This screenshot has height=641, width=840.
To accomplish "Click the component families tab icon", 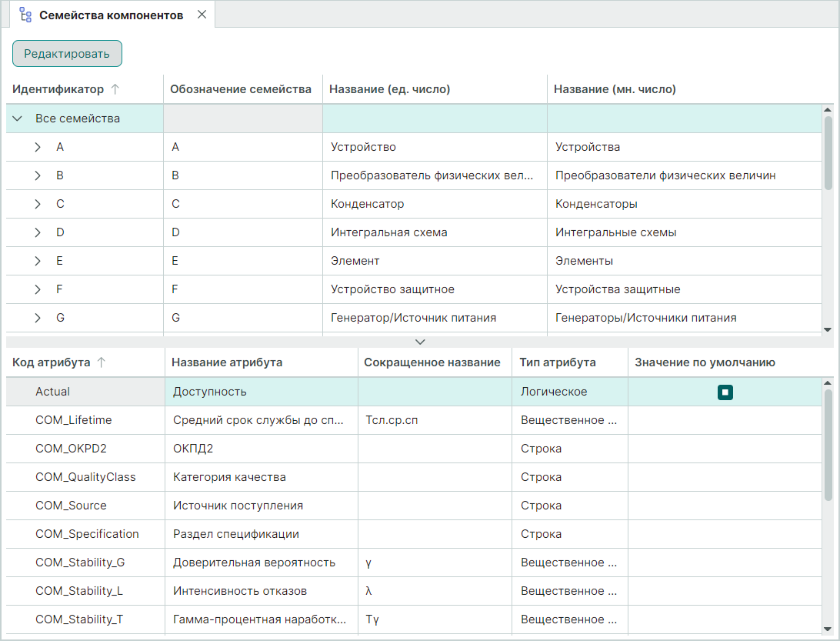I will click(25, 15).
